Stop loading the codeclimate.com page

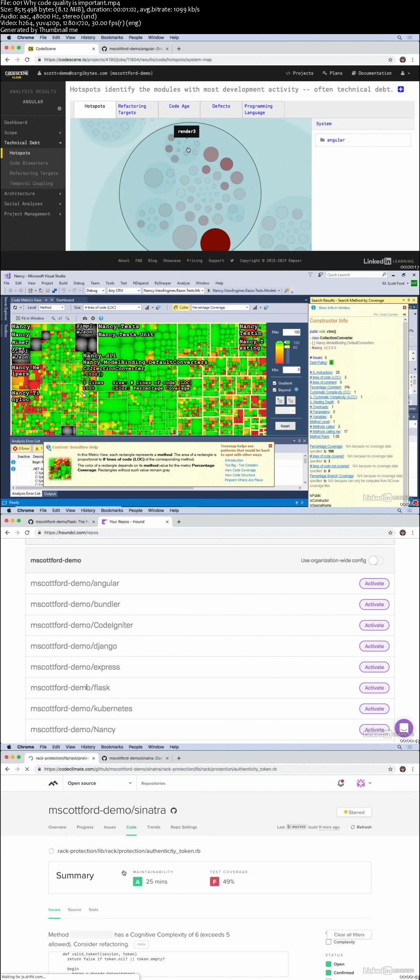pyautogui.click(x=27, y=769)
